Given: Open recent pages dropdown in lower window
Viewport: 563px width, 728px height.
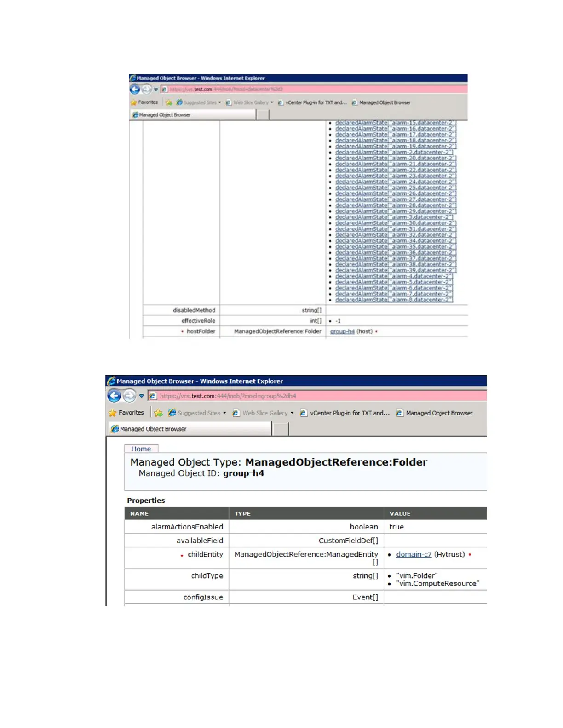Looking at the screenshot, I should point(142,396).
